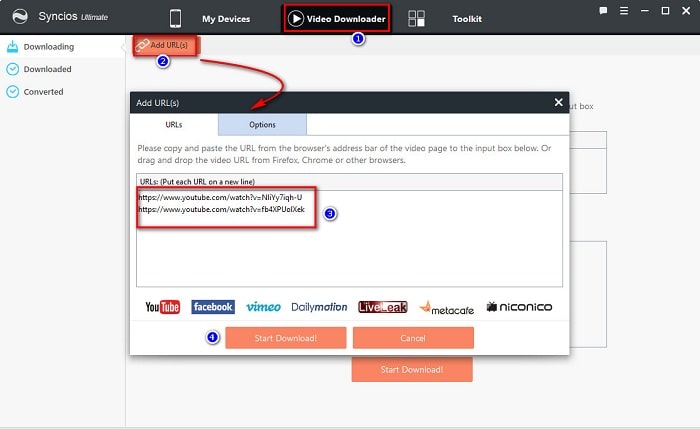Viewport: 700px width, 429px height.
Task: Click the Add URL(s) button
Action: (167, 46)
